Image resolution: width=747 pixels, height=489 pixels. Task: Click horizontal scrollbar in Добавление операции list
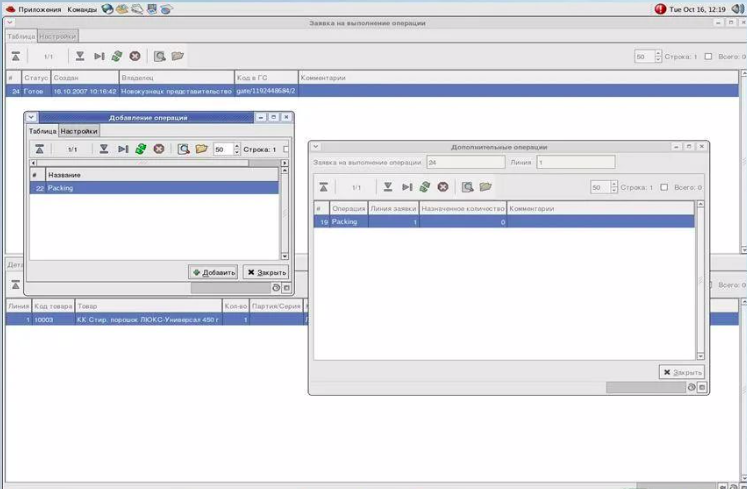click(159, 163)
